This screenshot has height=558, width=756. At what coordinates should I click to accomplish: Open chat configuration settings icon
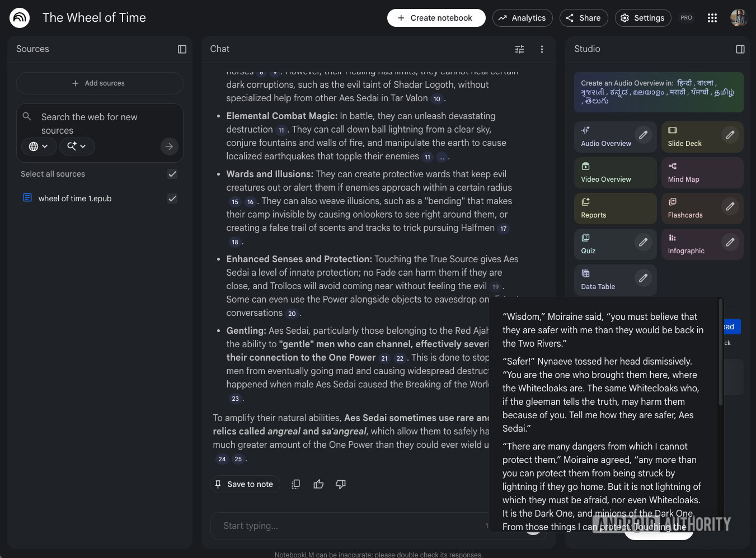pos(519,49)
